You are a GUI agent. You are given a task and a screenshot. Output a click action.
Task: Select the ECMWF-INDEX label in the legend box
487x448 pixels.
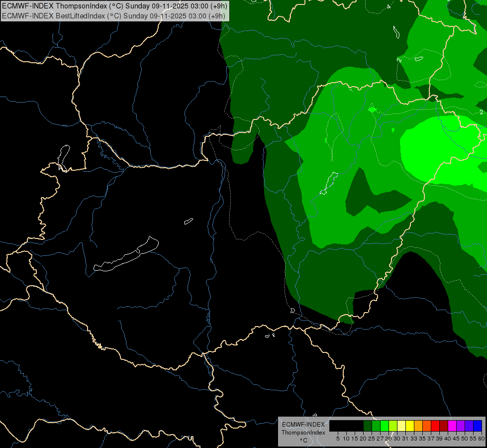coord(303,425)
